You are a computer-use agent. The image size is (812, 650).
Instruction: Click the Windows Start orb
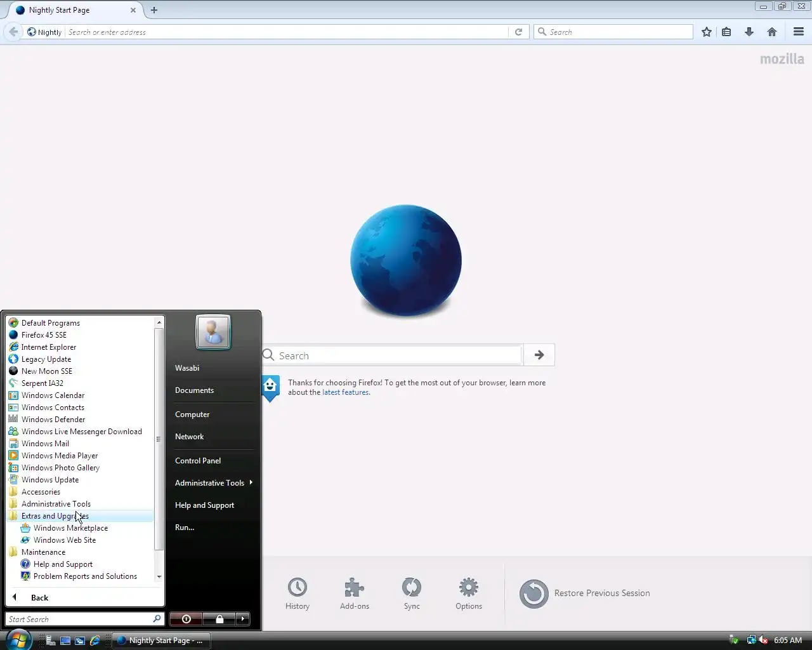pos(18,639)
